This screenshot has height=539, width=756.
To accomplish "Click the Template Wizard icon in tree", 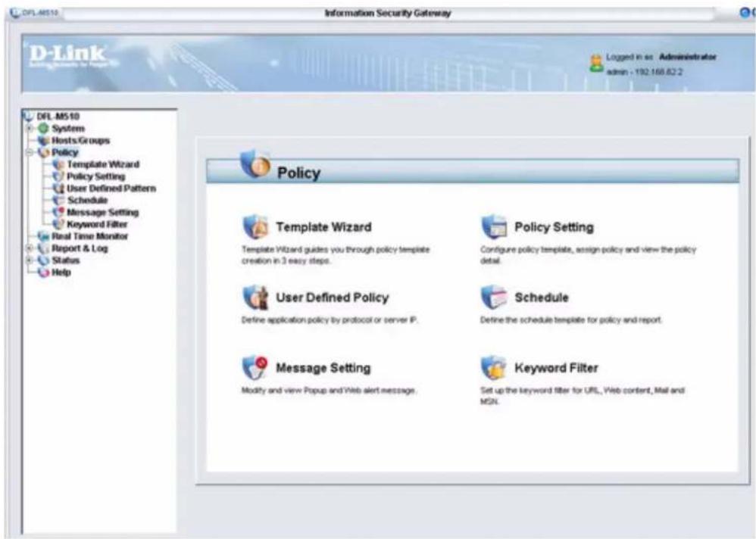I will [59, 165].
